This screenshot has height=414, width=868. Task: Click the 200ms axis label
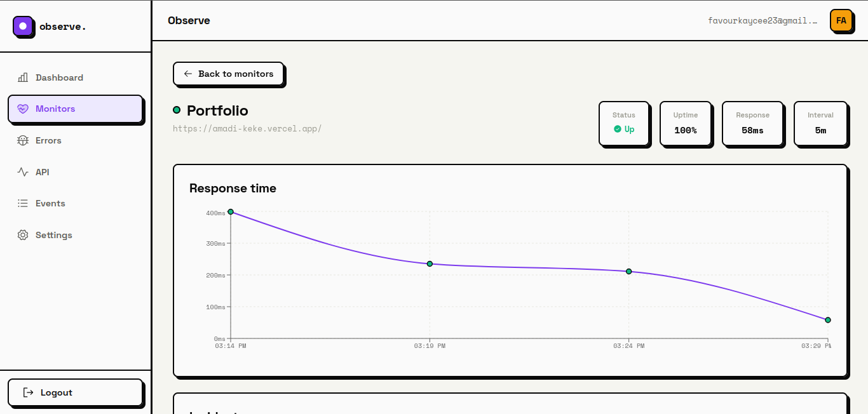click(x=215, y=276)
